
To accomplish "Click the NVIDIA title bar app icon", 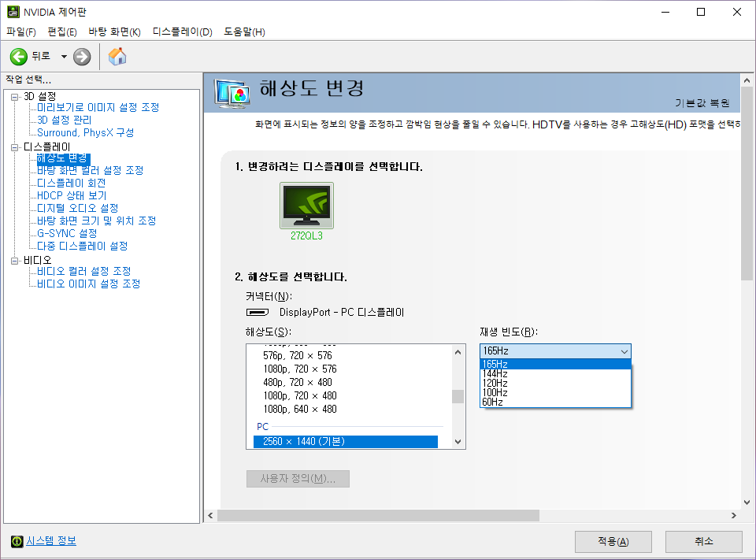I will (x=13, y=12).
